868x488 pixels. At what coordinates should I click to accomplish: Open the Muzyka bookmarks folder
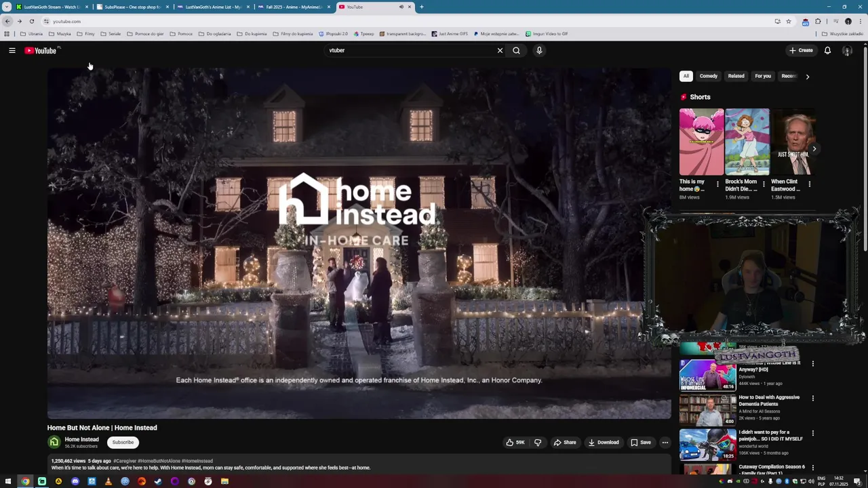click(60, 33)
